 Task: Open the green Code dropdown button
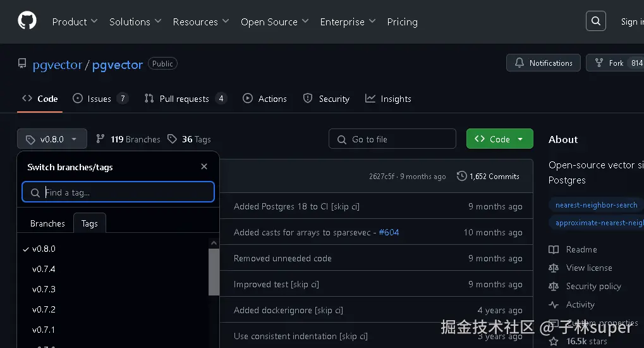pyautogui.click(x=500, y=139)
